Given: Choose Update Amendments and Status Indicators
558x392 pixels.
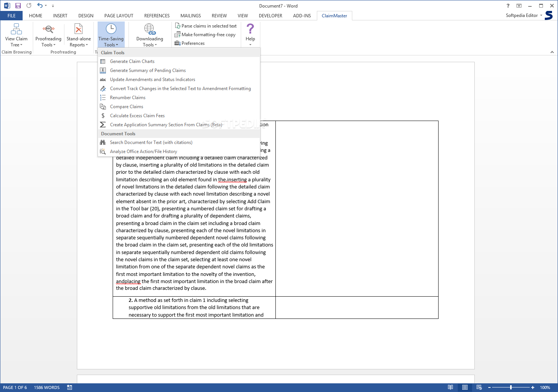Looking at the screenshot, I should 179,80.
